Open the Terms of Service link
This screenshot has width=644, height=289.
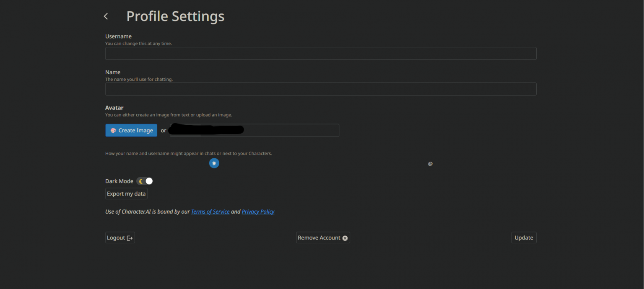point(210,212)
